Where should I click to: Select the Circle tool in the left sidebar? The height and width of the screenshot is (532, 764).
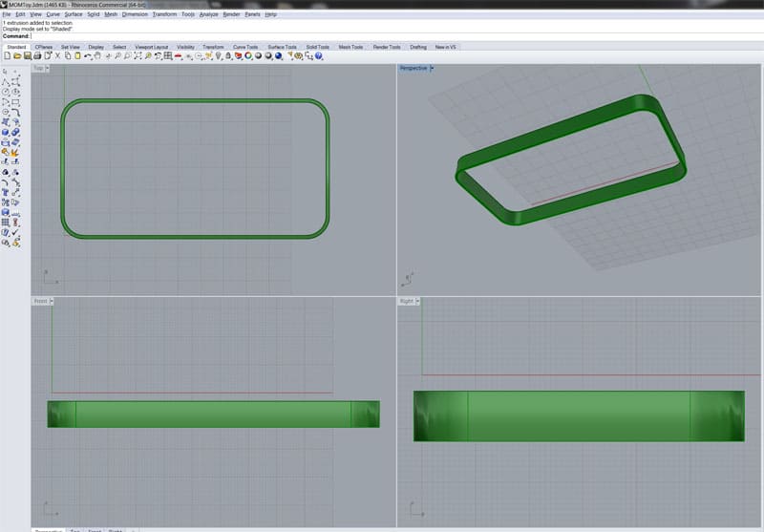point(6,92)
